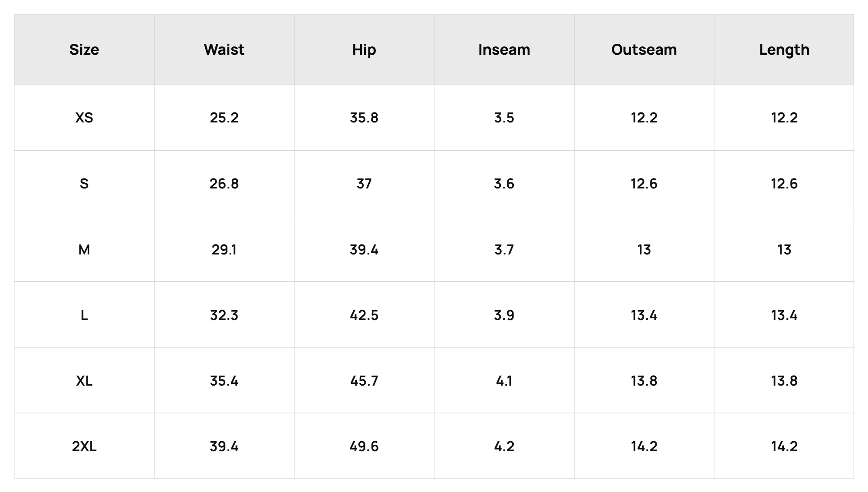Click inseam value 3.5 for XS
Image resolution: width=868 pixels, height=492 pixels.
(x=504, y=118)
